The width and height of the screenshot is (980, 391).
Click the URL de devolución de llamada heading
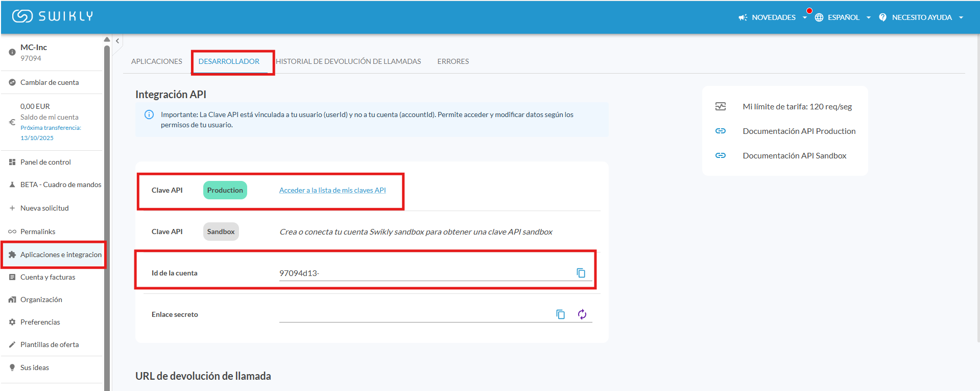tap(203, 376)
